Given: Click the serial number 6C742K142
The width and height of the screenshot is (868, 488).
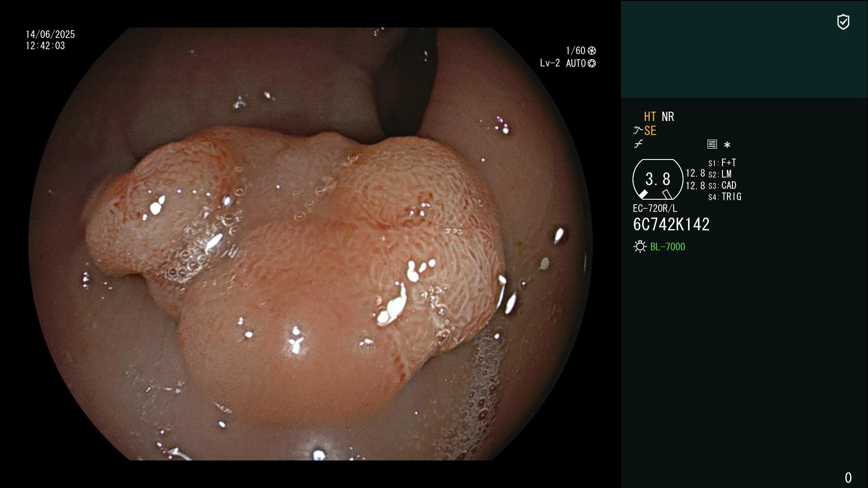Looking at the screenshot, I should (671, 225).
